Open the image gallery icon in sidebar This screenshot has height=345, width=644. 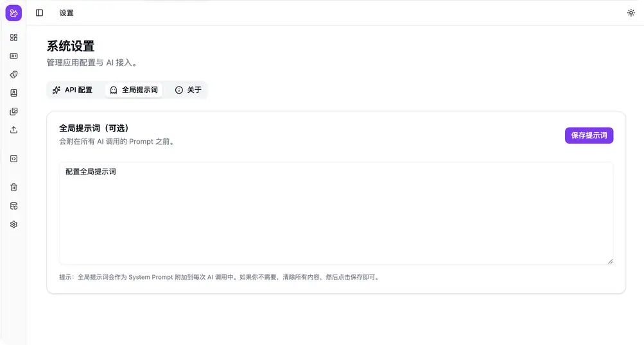(13, 112)
